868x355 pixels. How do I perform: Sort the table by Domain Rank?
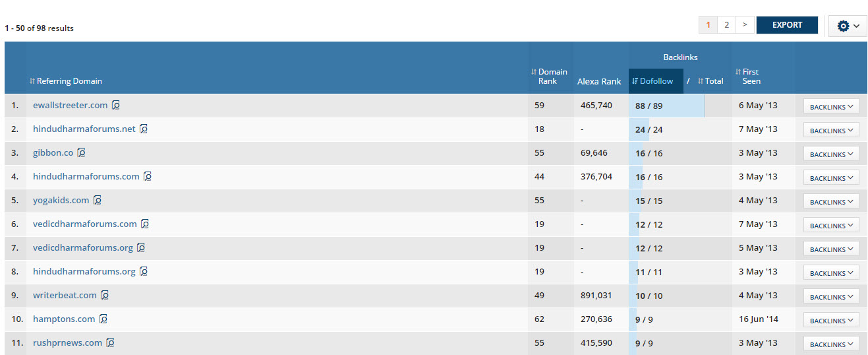550,76
